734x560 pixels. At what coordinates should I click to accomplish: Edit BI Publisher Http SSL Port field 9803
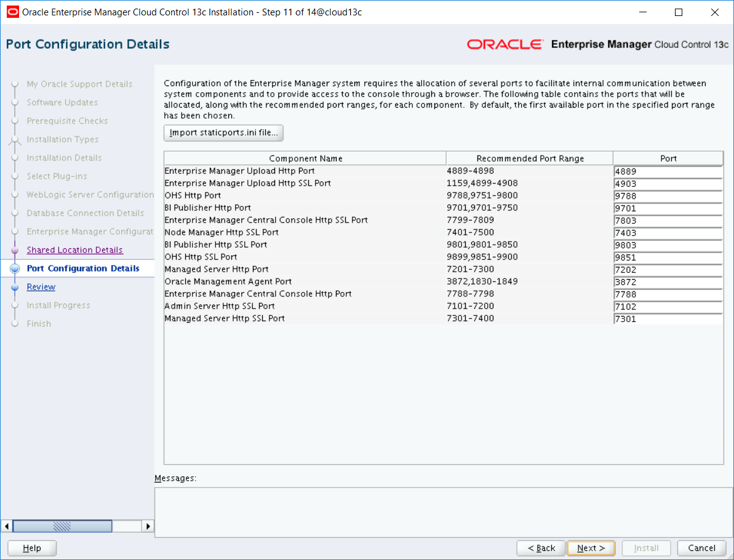pos(668,245)
